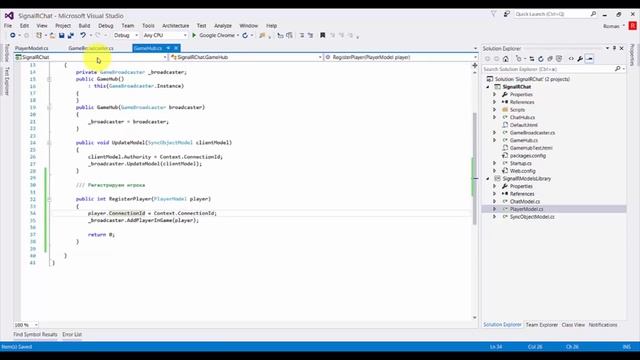Collapse the SignalRModelsLibrary project node
640x360 pixels.
point(488,179)
